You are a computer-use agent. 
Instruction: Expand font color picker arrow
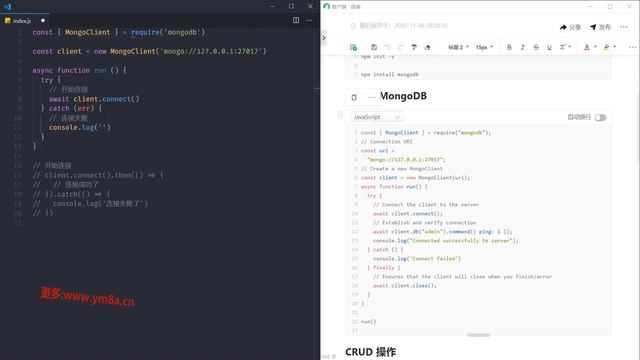[595, 47]
